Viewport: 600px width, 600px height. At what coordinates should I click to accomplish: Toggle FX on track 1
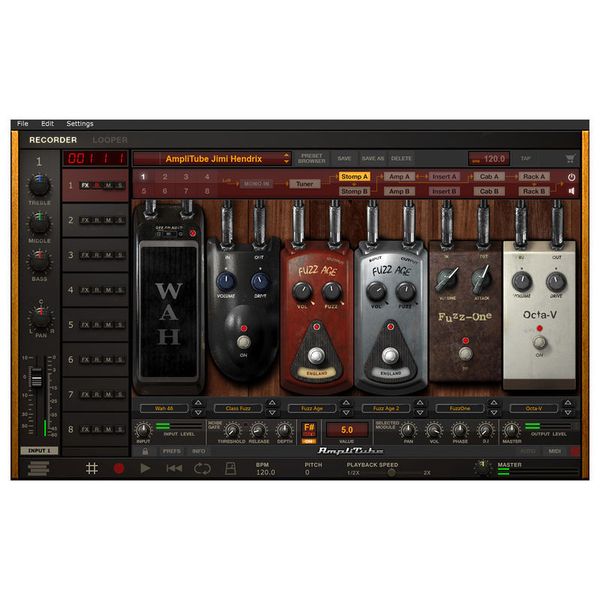click(x=85, y=186)
